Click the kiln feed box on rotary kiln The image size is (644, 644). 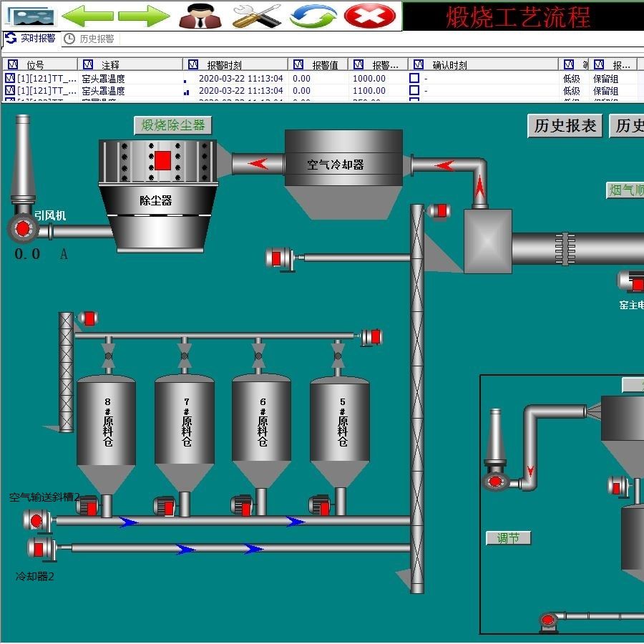click(x=488, y=241)
